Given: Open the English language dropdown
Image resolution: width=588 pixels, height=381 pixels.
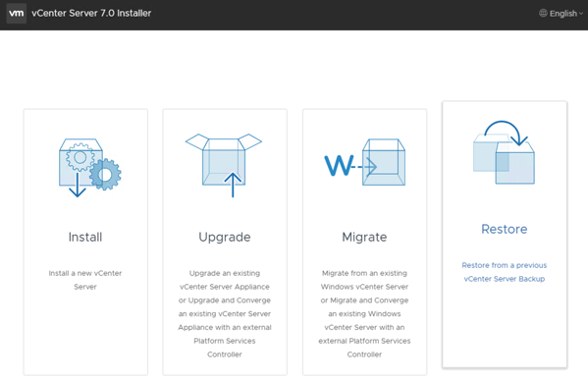Looking at the screenshot, I should (x=561, y=14).
